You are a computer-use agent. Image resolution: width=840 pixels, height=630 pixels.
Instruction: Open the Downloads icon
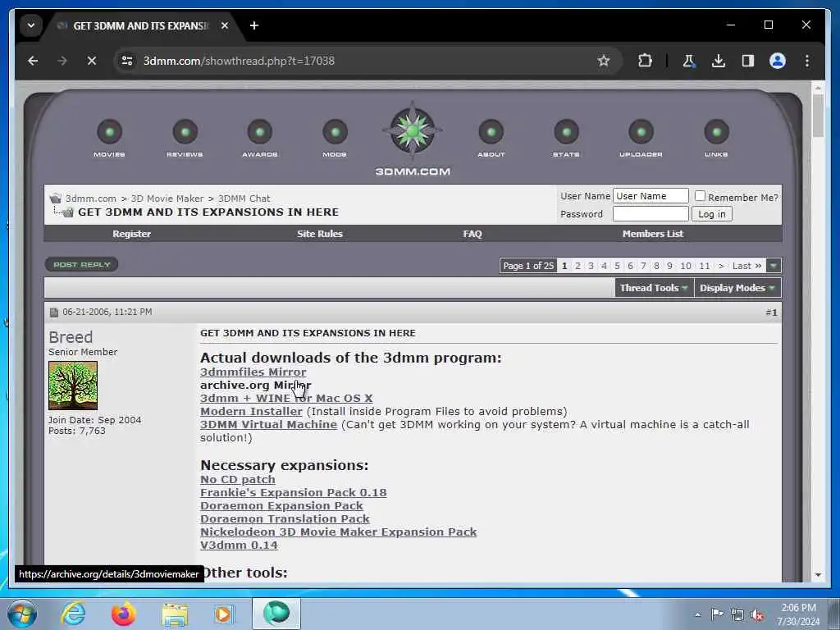[x=719, y=61]
